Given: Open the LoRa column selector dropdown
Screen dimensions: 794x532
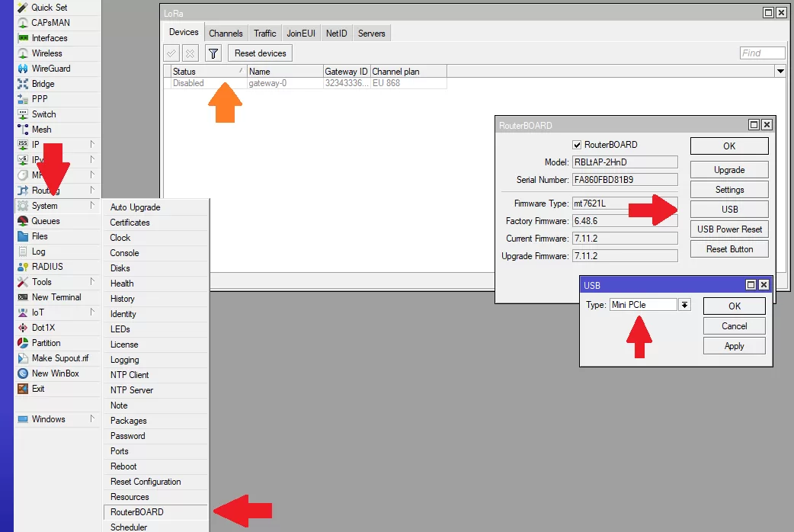Looking at the screenshot, I should (780, 72).
